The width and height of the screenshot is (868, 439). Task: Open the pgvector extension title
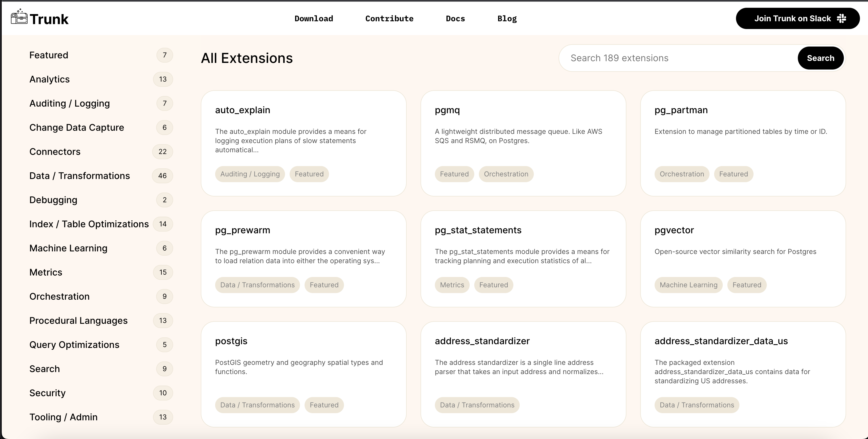(674, 230)
